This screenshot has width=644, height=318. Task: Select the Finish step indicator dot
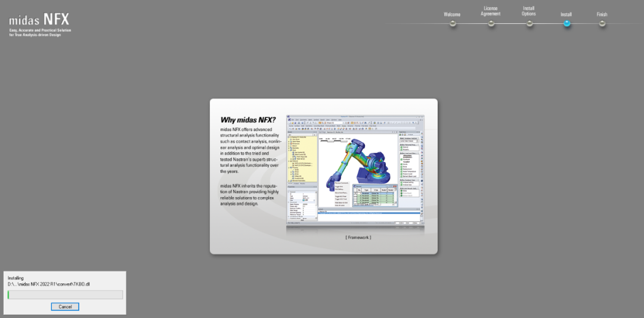[x=602, y=23]
